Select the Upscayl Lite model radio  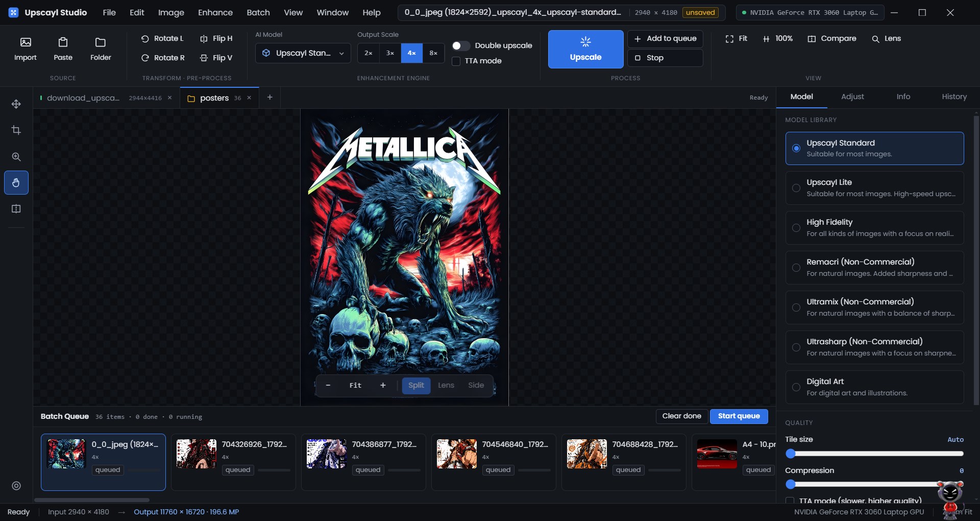click(796, 188)
